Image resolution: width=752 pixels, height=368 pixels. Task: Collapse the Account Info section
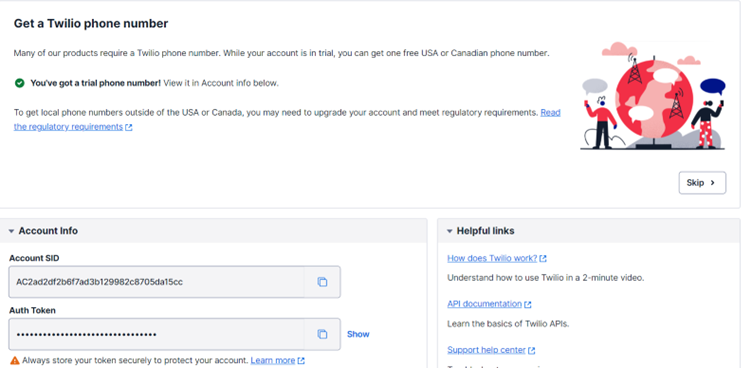pos(12,231)
